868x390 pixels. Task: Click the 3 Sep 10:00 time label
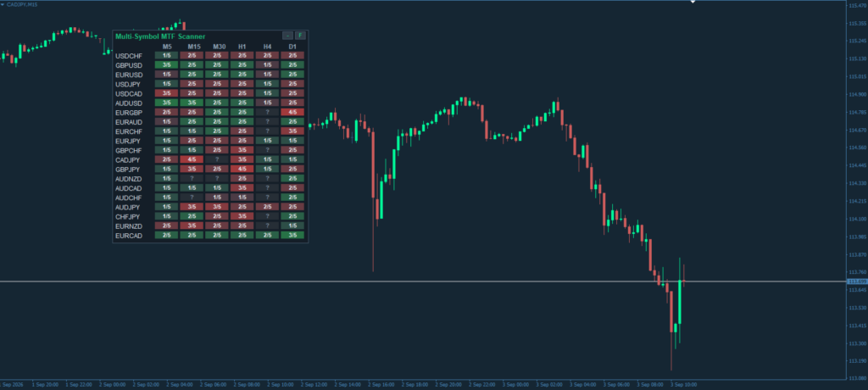(683, 384)
